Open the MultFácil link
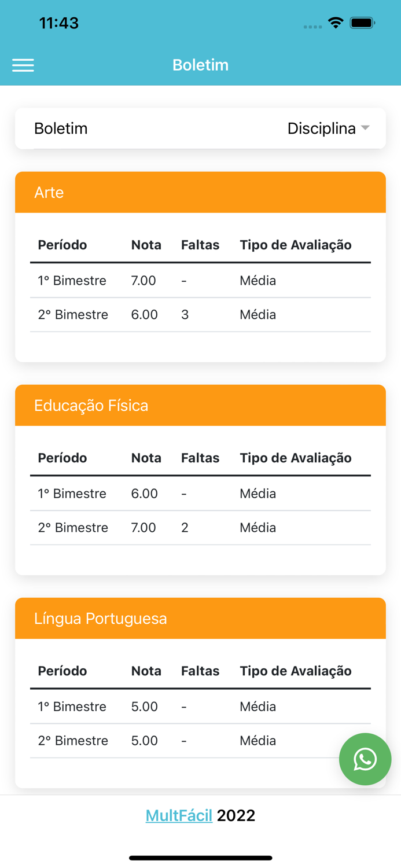401x868 pixels. click(x=179, y=815)
